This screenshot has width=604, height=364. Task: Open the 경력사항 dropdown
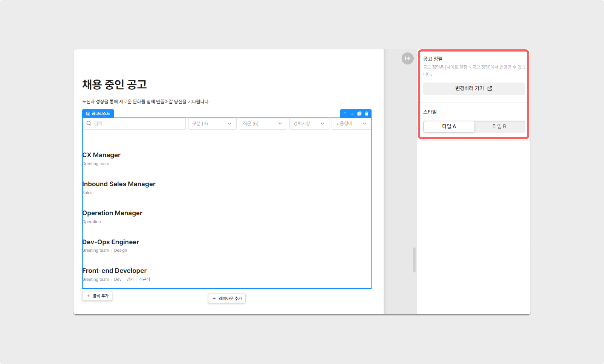pyautogui.click(x=309, y=123)
